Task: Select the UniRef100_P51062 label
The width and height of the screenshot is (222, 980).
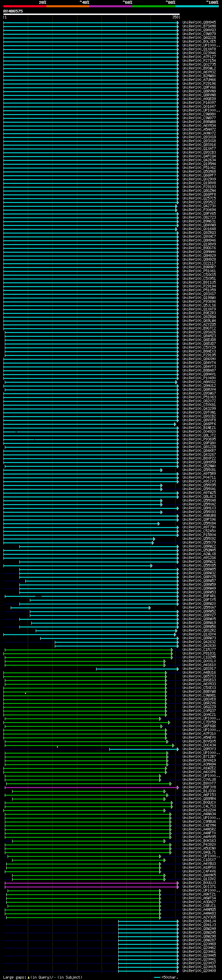Action: [x=199, y=168]
